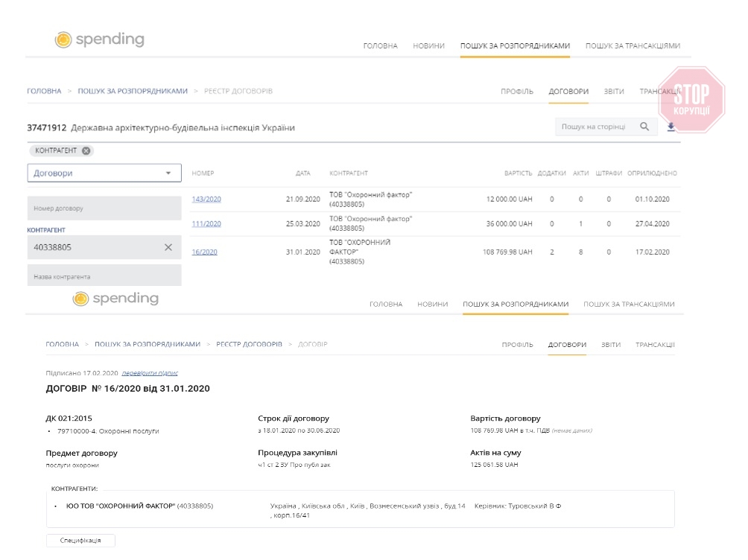Viewport: 748px width, 560px height.
Task: Click the spending logo at top
Action: tap(100, 40)
